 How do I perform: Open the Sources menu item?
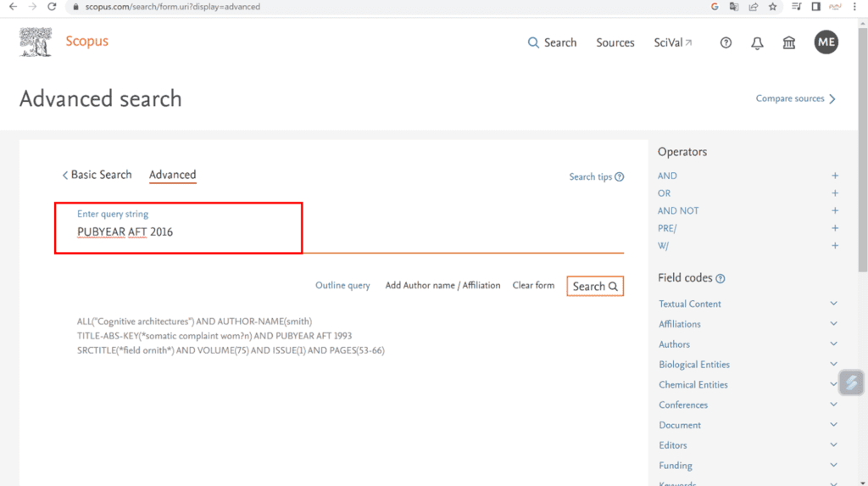tap(615, 43)
